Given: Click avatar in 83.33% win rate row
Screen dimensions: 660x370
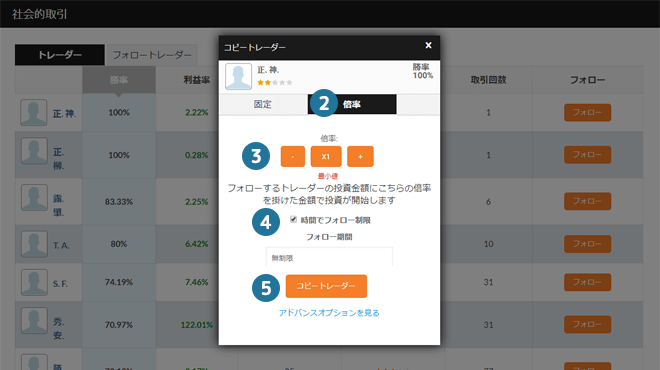Looking at the screenshot, I should [x=34, y=197].
